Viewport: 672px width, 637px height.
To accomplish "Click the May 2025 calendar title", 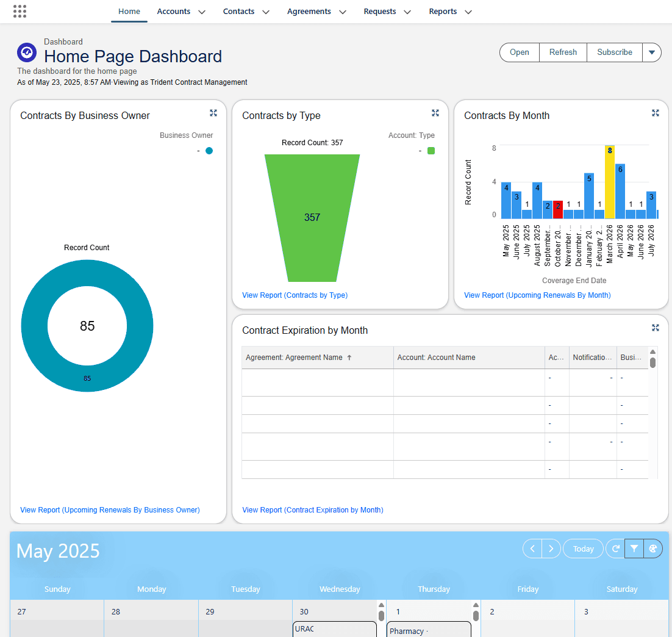I will [x=58, y=551].
